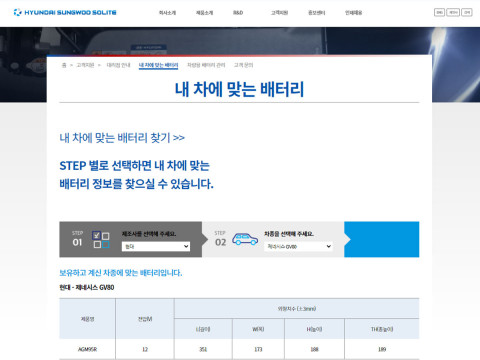The height and width of the screenshot is (360, 480).
Task: Open the car model dropdown showing 제네시스 GV80
Action: 298,246
